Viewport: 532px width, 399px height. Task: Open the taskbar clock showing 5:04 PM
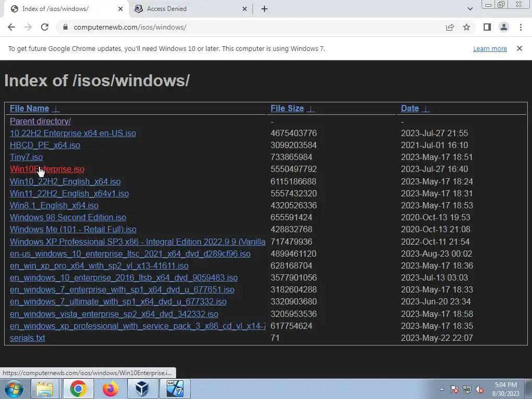pyautogui.click(x=506, y=389)
